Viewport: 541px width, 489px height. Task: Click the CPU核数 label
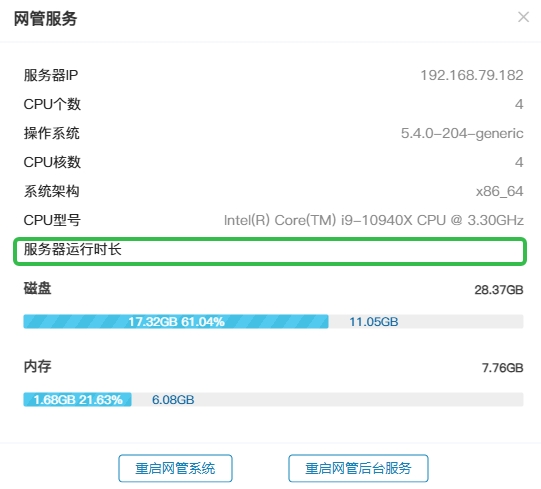coord(52,162)
